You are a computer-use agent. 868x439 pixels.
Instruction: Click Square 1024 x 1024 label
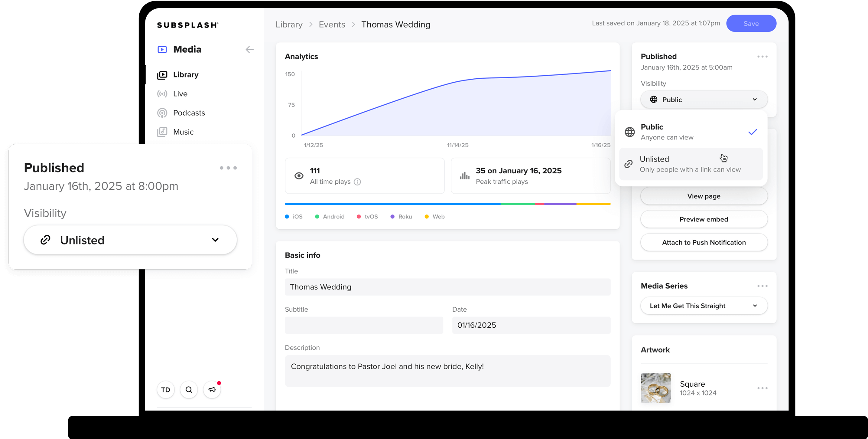pyautogui.click(x=698, y=388)
